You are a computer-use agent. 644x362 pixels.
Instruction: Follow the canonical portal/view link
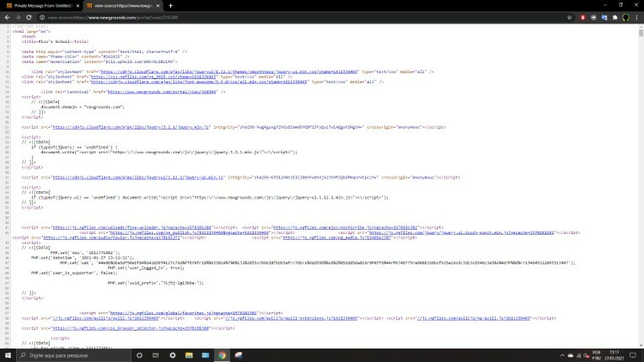[162, 92]
